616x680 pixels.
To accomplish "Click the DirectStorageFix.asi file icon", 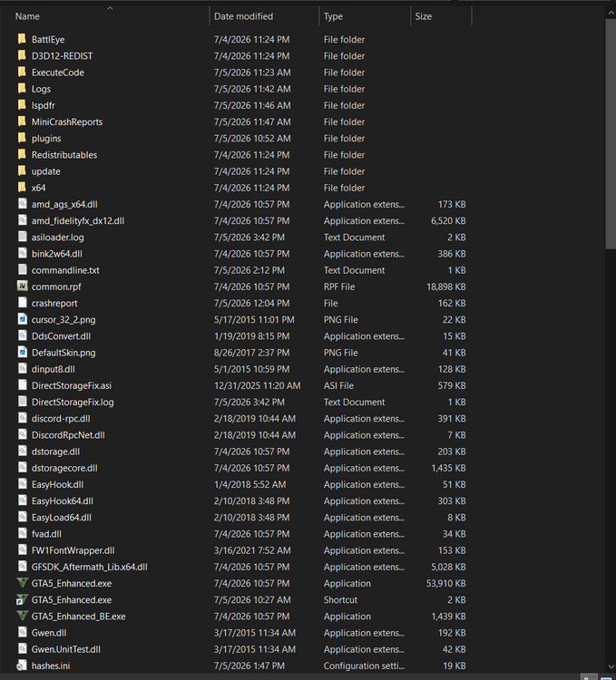I will click(22, 385).
